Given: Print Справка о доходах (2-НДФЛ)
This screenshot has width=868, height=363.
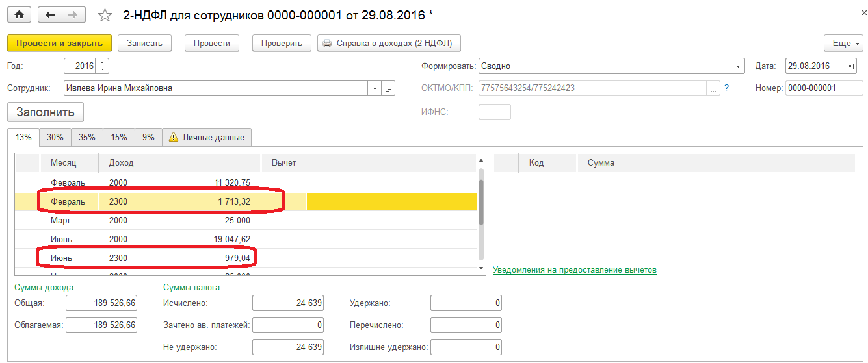Looking at the screenshot, I should (x=389, y=44).
